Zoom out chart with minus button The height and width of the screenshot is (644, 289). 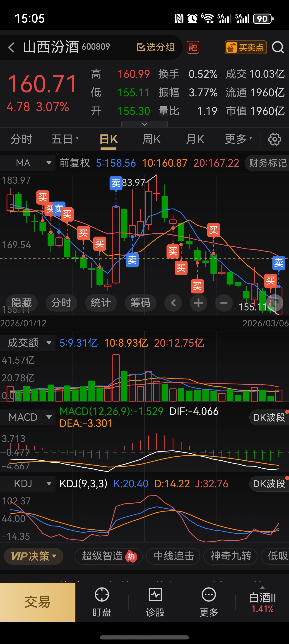(224, 303)
